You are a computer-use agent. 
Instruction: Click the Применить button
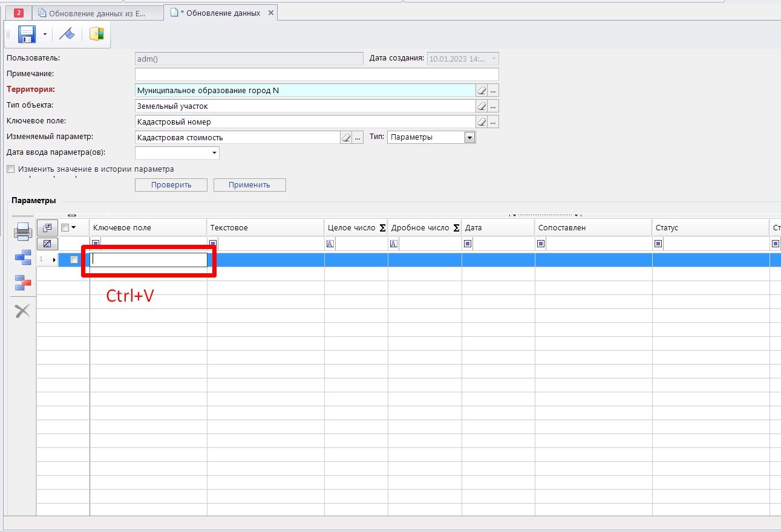(249, 185)
